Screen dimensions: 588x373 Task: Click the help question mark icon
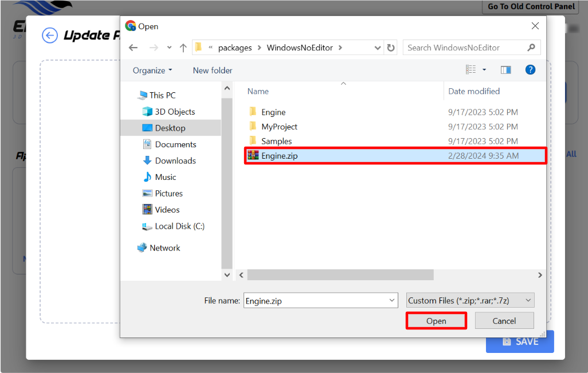(530, 70)
